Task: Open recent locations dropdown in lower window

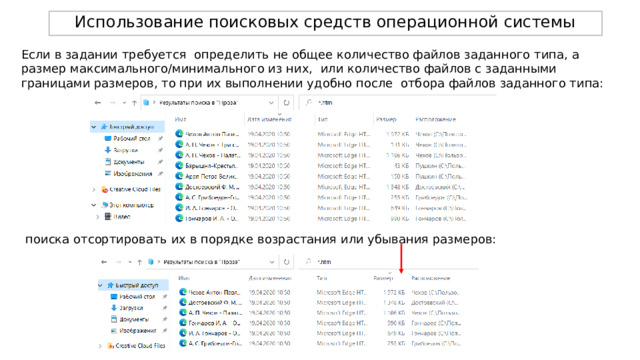Action: coord(130,262)
